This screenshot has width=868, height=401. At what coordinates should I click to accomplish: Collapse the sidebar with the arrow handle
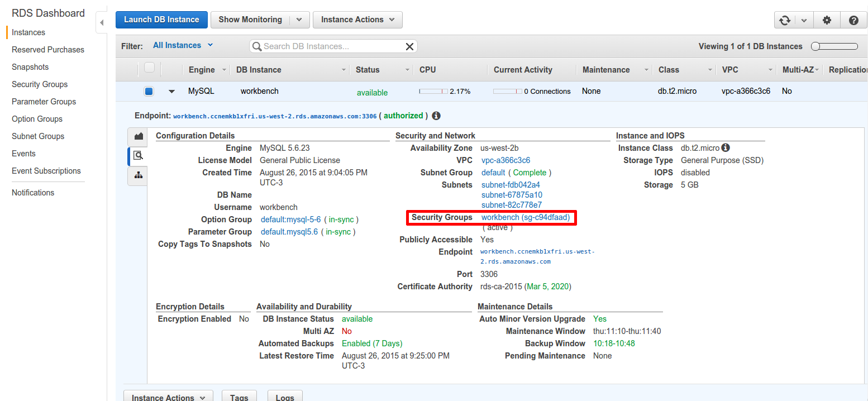coord(101,23)
